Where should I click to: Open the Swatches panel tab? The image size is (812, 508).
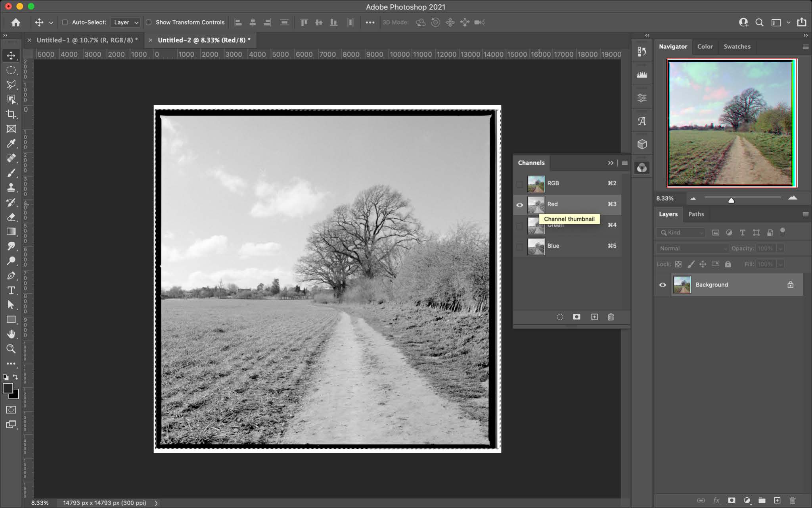(x=737, y=46)
